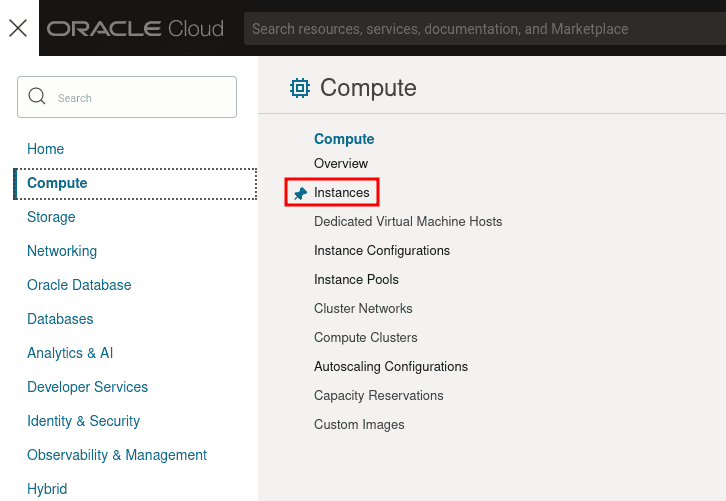Close the navigation menu with the X icon
This screenshot has width=726, height=501.
coord(18,28)
